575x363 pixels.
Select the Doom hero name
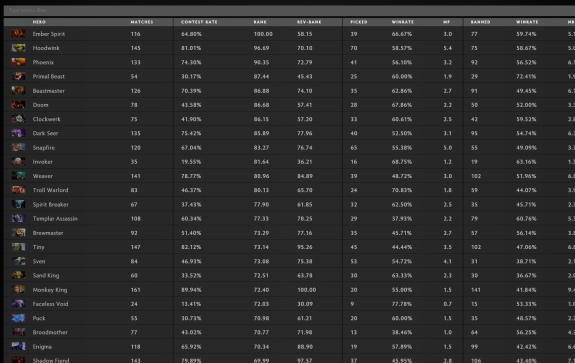40,105
